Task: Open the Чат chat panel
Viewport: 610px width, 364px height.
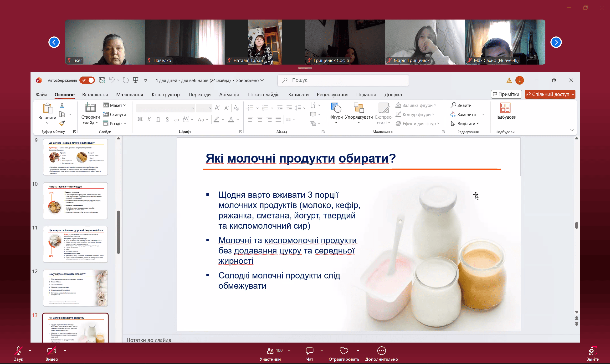Action: (310, 354)
